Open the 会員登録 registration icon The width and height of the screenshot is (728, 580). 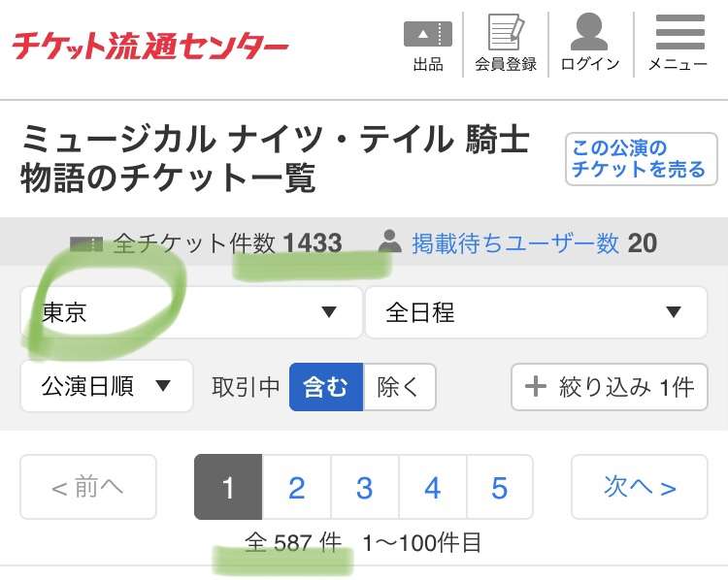pyautogui.click(x=506, y=32)
